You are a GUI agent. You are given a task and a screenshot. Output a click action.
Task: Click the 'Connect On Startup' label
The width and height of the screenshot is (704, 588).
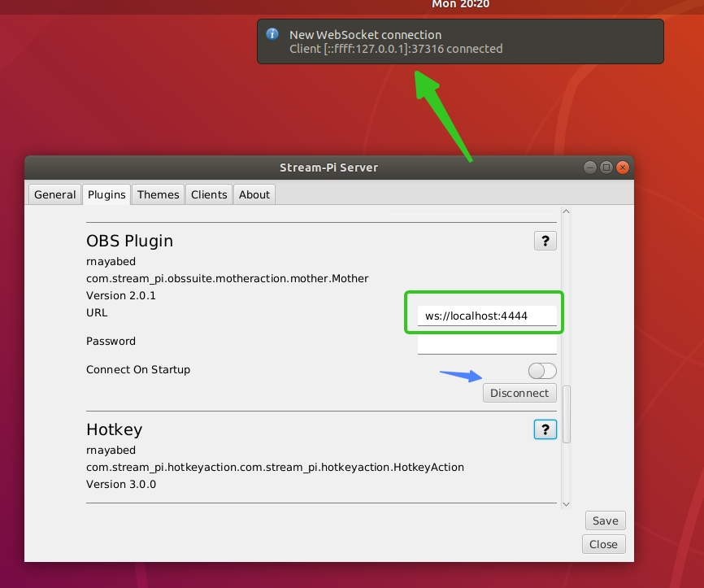(x=138, y=370)
